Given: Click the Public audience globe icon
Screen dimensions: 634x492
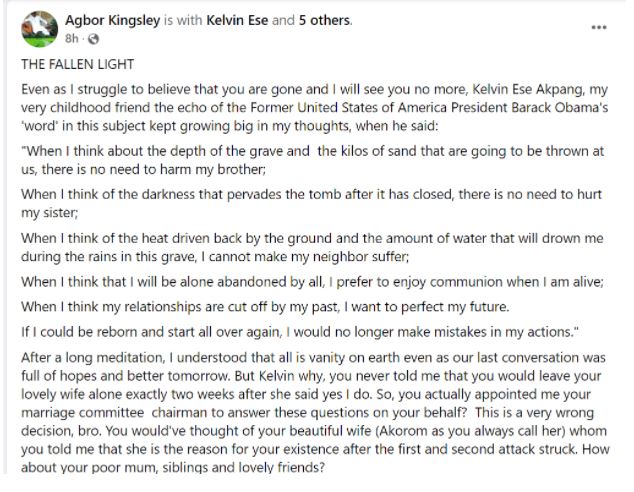Looking at the screenshot, I should click(94, 38).
